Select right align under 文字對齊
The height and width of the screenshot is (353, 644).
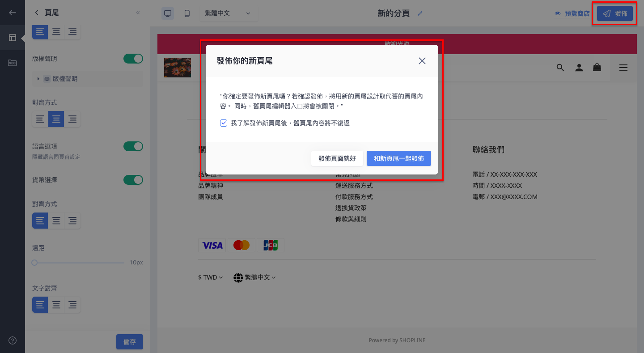point(72,305)
